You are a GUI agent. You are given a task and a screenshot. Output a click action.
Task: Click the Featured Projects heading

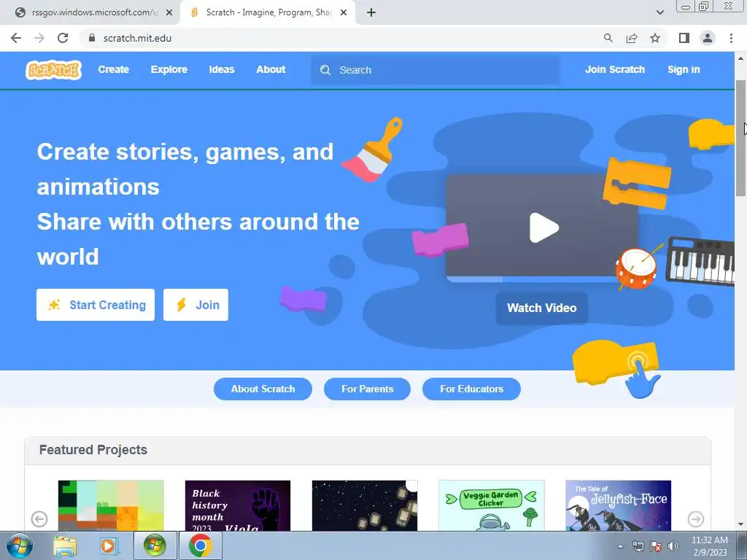click(x=93, y=449)
